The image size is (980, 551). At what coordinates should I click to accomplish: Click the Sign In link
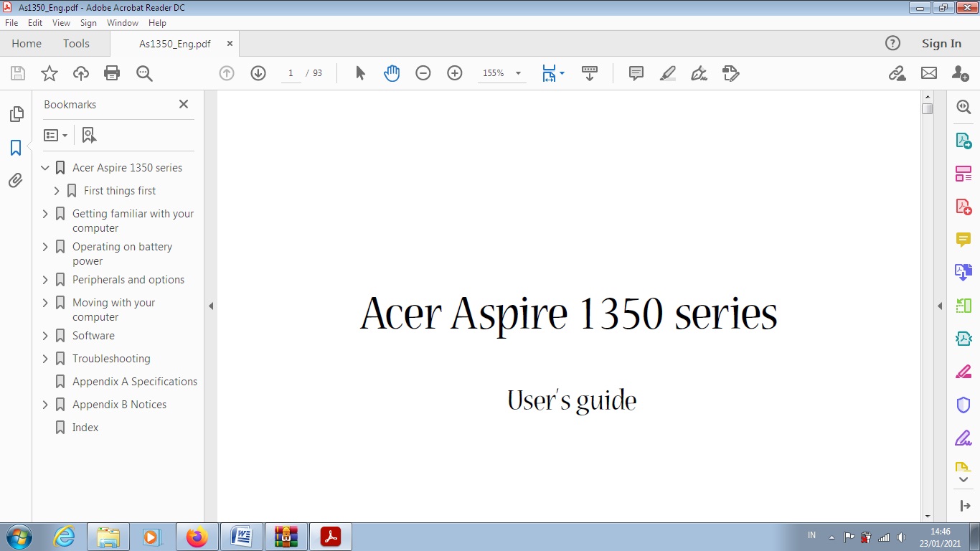[x=941, y=44]
